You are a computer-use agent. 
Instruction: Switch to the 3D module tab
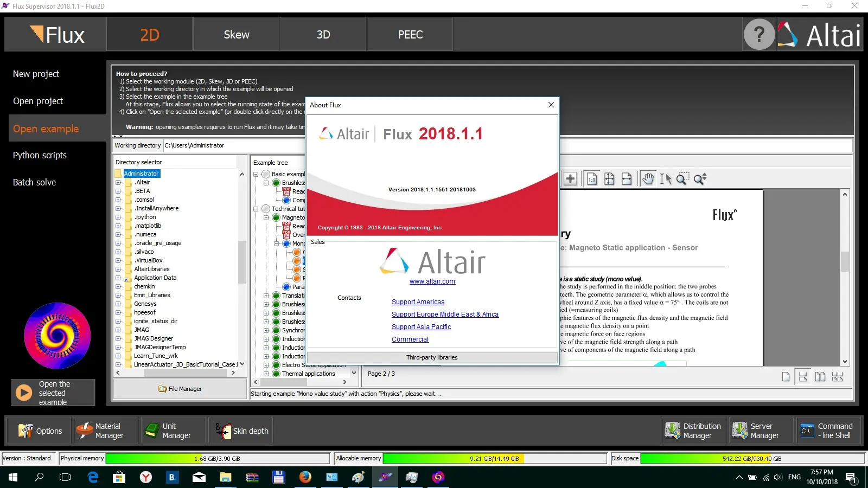323,35
